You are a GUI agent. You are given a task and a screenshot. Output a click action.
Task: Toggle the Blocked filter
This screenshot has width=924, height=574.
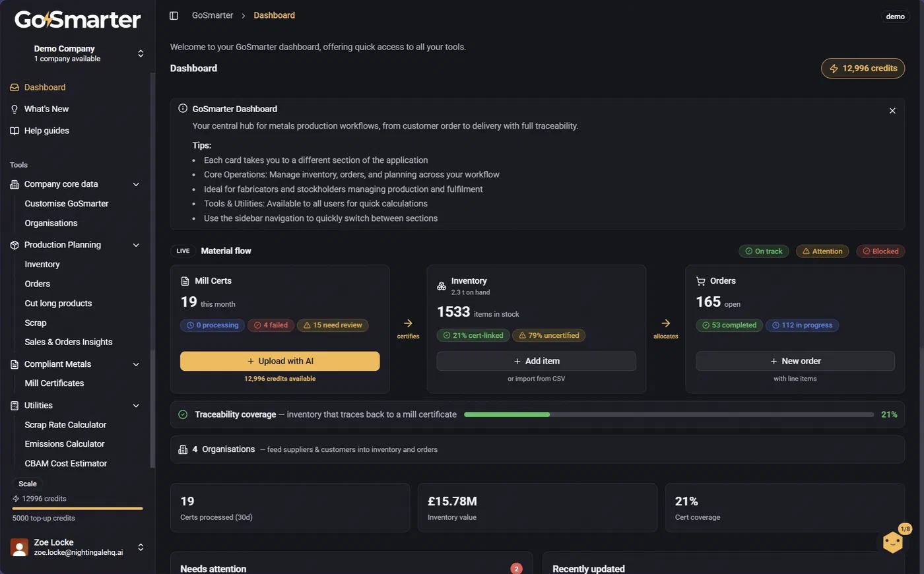[880, 251]
